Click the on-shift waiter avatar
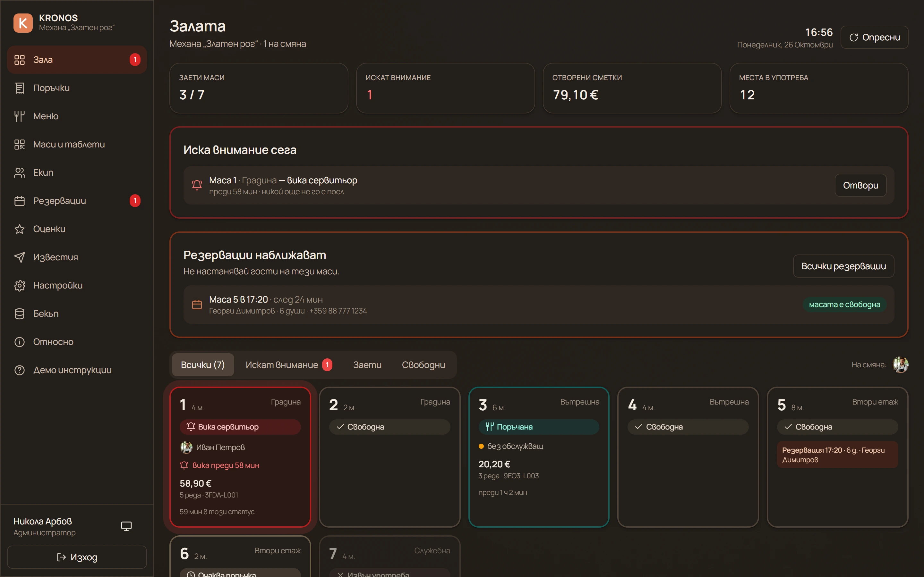 (900, 365)
